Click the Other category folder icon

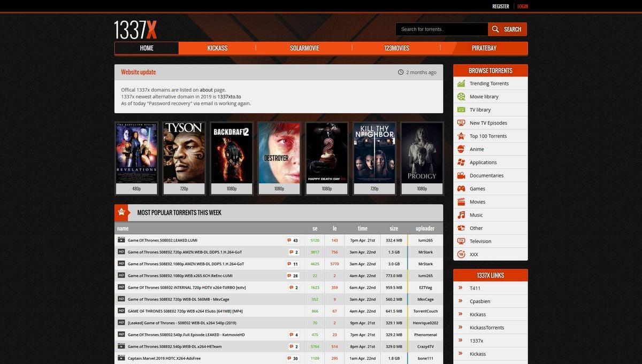tap(461, 228)
